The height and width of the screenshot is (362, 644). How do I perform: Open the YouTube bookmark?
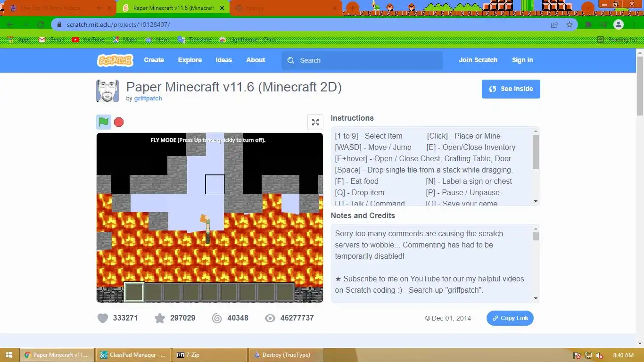88,40
